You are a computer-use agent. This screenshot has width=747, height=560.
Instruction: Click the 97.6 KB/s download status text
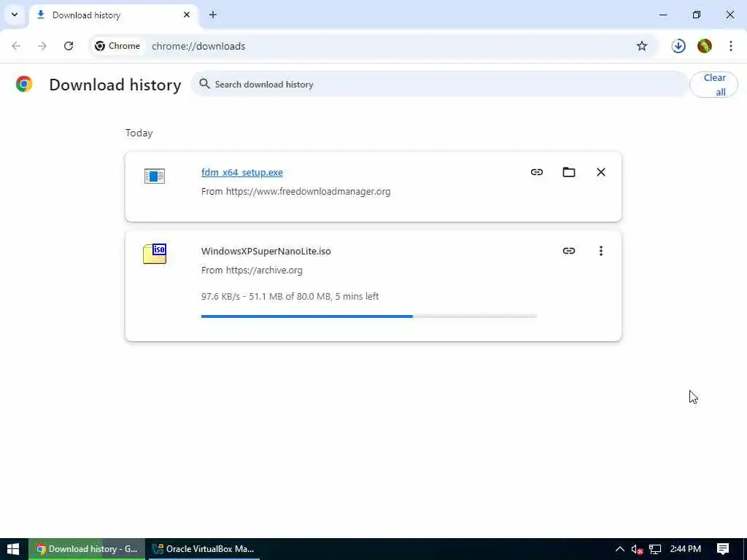click(x=290, y=296)
